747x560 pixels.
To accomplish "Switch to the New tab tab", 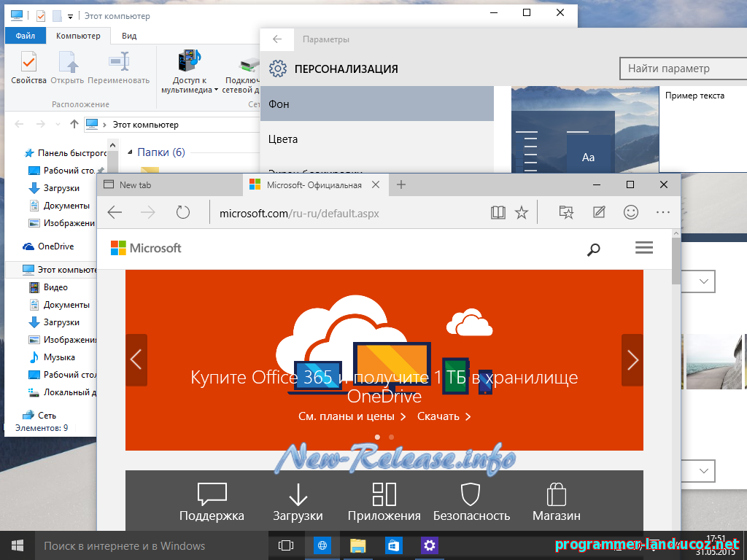I will (171, 184).
